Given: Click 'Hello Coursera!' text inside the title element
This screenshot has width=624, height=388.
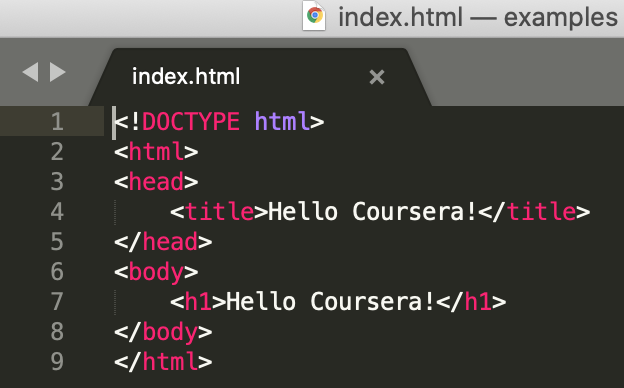Looking at the screenshot, I should point(372,211).
